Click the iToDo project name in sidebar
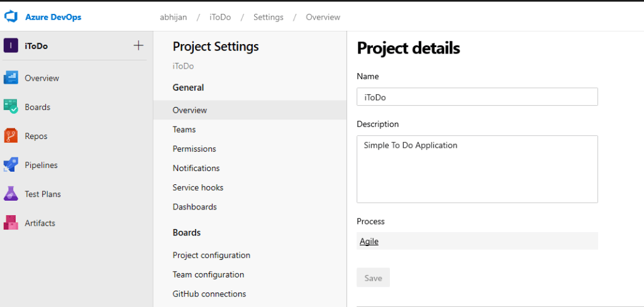Image resolution: width=644 pixels, height=307 pixels. [36, 46]
